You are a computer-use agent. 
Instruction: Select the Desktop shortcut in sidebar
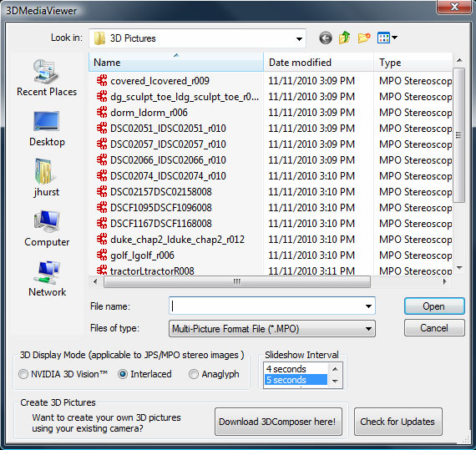[x=47, y=129]
